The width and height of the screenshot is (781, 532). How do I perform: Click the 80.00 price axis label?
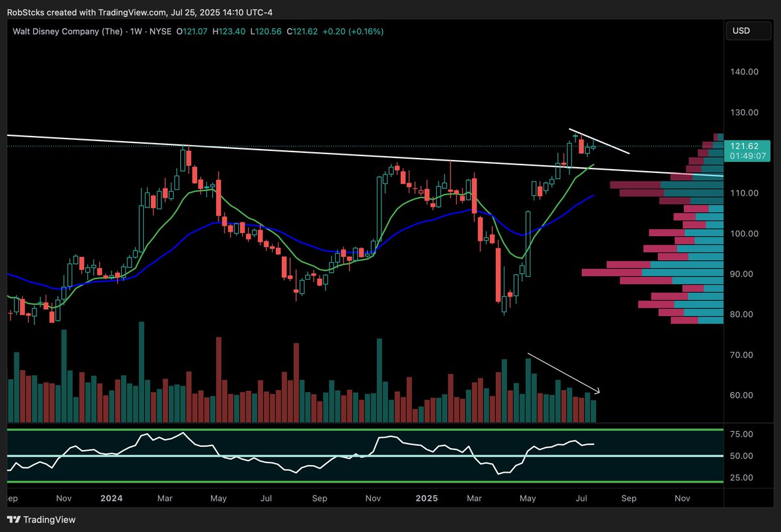(x=743, y=314)
